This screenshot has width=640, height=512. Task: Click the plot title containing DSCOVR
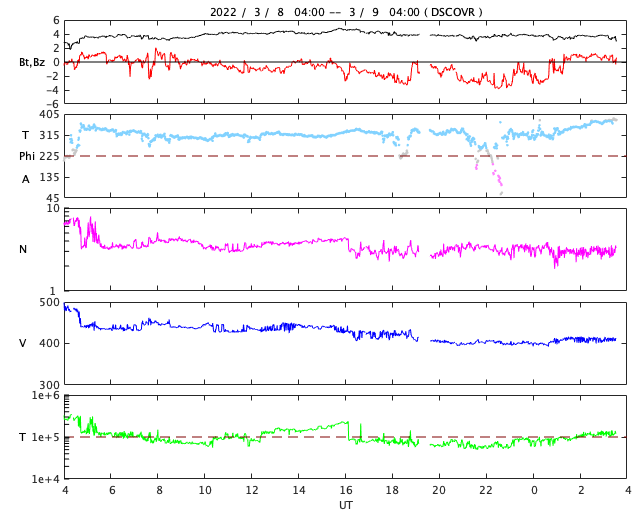click(346, 12)
